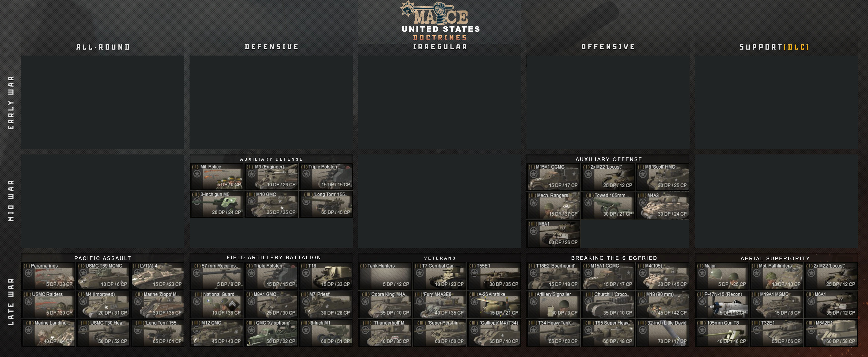Open the Aerial Superiority doctrine header

[775, 258]
